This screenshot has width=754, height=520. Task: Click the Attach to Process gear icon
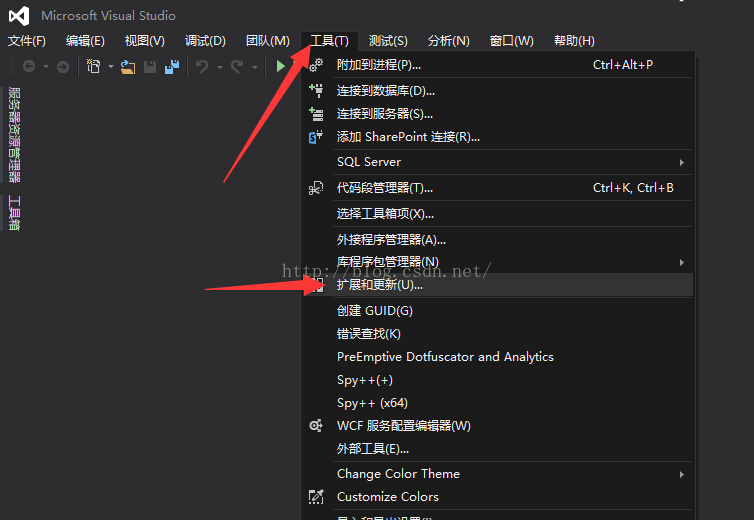316,65
